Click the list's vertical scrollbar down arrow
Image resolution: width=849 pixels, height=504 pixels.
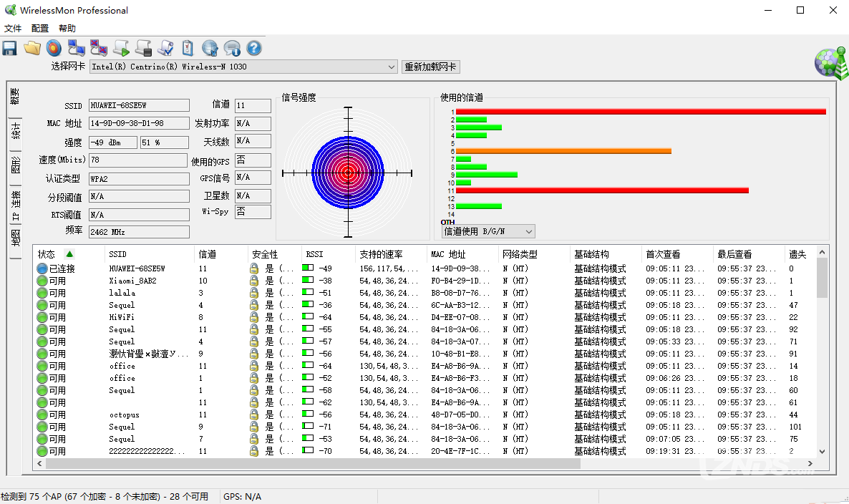click(822, 452)
